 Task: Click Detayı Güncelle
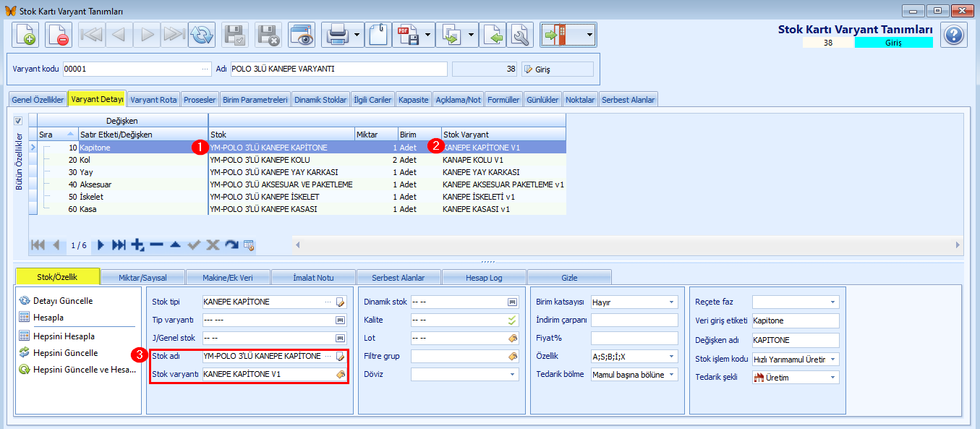(x=63, y=301)
